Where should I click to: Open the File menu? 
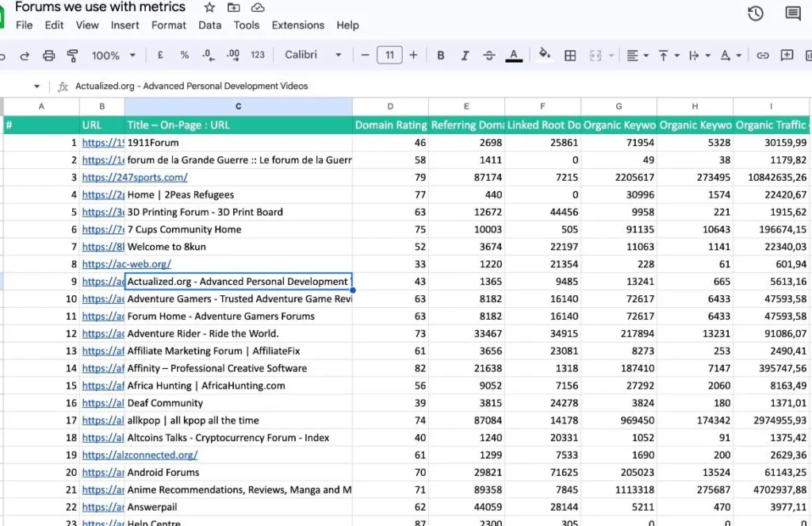[25, 25]
